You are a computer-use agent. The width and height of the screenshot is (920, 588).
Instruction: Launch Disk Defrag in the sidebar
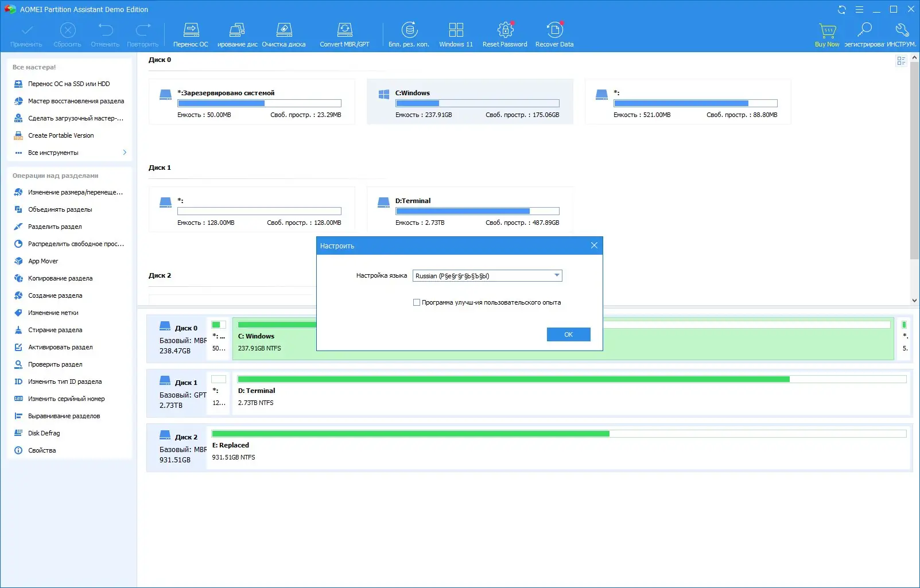point(44,433)
